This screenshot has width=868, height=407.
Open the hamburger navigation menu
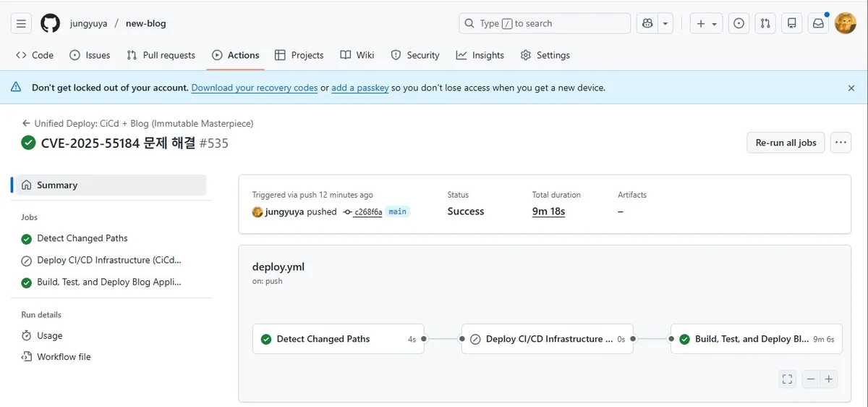[22, 23]
